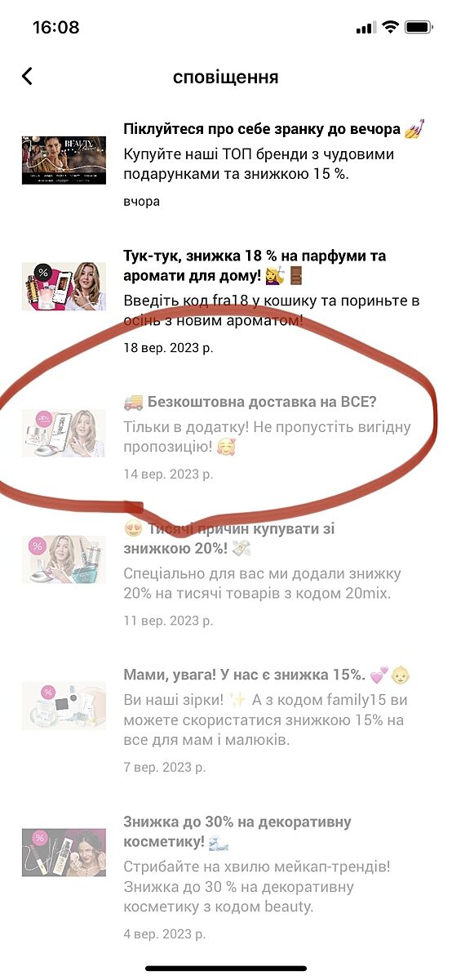Open the BEAUTY banner thumbnail
Image resolution: width=452 pixels, height=980 pixels.
pos(64,160)
